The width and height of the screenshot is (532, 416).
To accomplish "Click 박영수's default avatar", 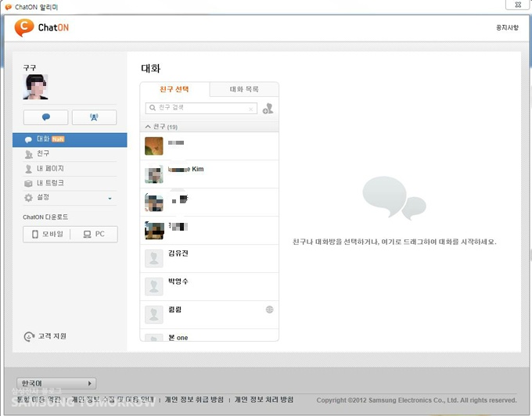I will [x=154, y=286].
